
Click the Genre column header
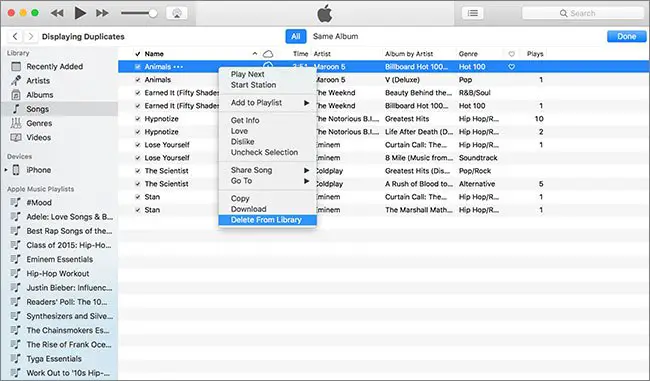tap(468, 54)
